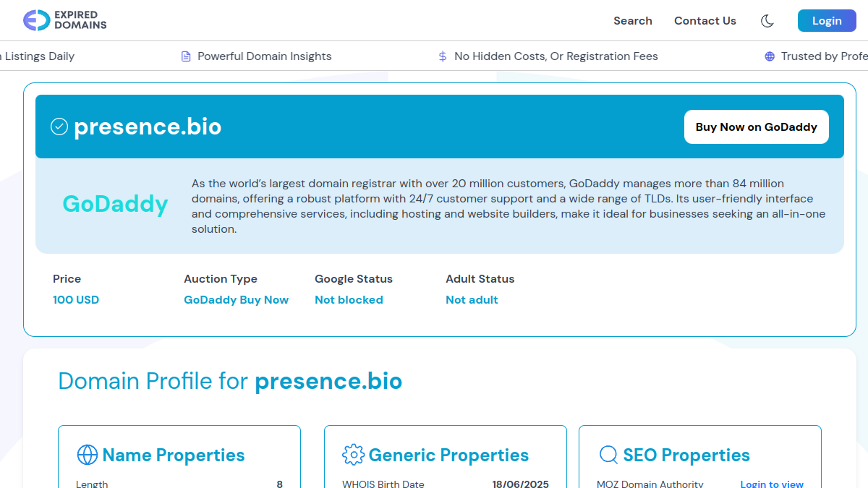The height and width of the screenshot is (488, 868).
Task: Click the Not adult status value
Action: (x=472, y=300)
